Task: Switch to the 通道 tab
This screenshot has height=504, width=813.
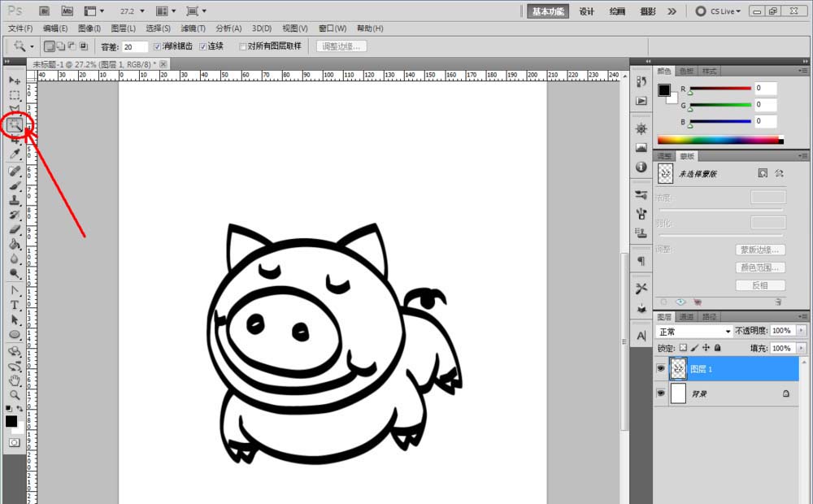Action: point(686,317)
